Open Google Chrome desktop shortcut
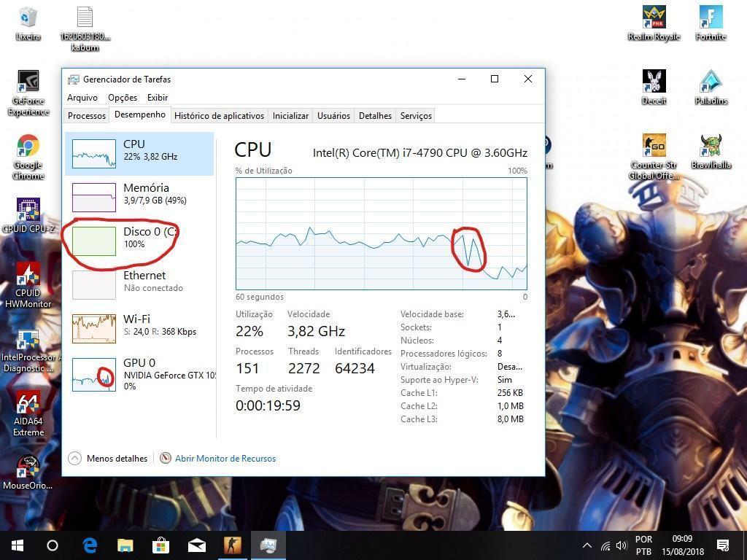 point(28,157)
